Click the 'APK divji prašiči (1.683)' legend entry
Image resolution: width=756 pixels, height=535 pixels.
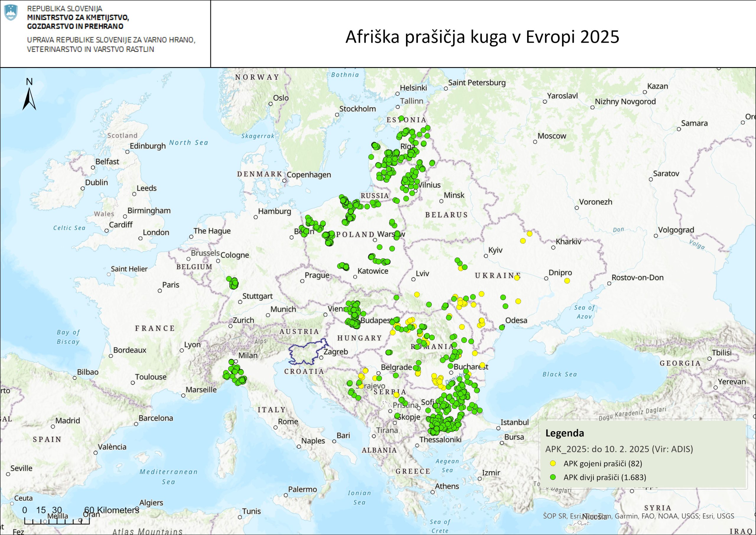pyautogui.click(x=605, y=477)
